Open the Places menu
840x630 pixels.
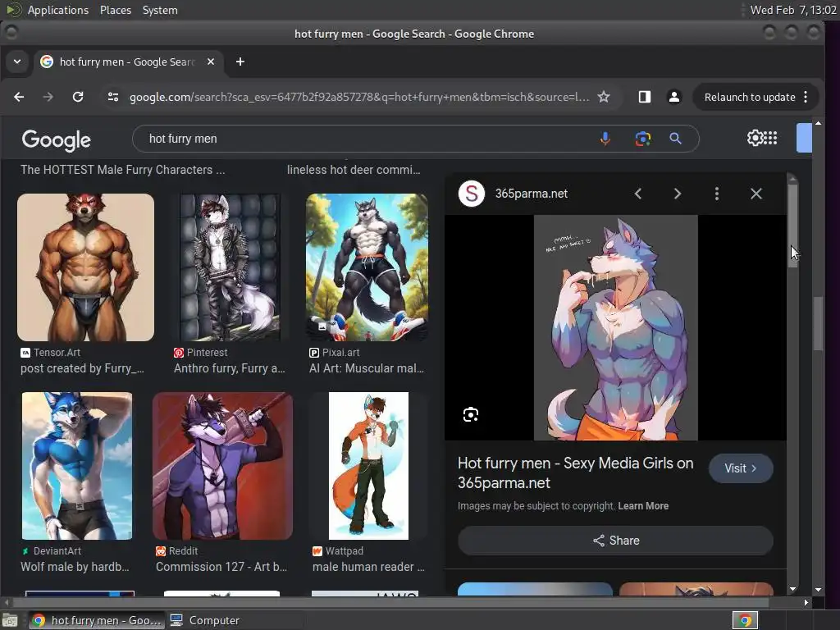pos(116,10)
